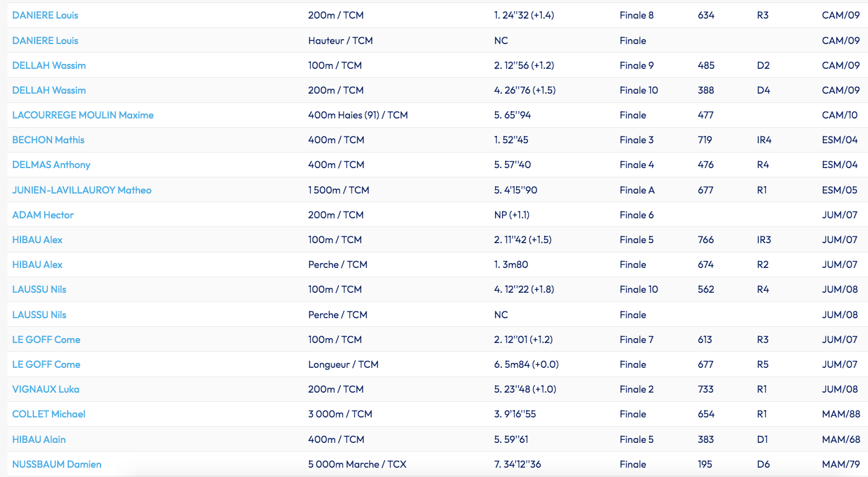Click HIBAU Alex in the Perche row
Screen dimensions: 868x477
(x=37, y=264)
